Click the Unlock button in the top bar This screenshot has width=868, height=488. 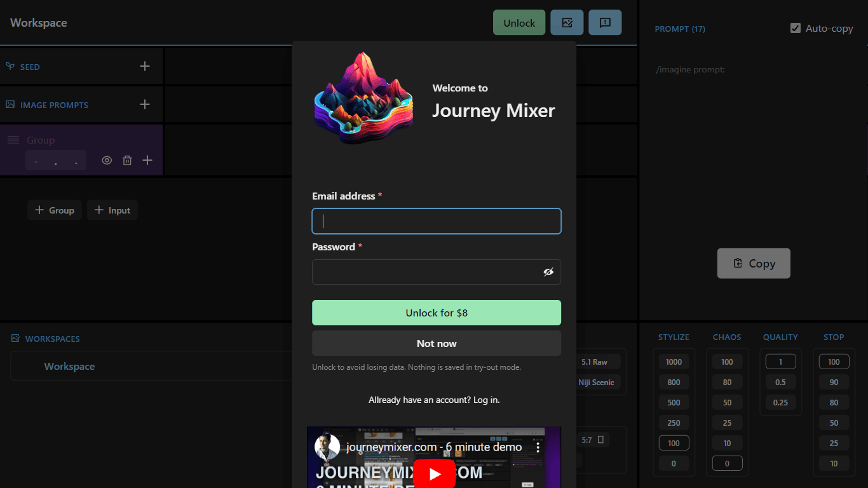(x=519, y=22)
